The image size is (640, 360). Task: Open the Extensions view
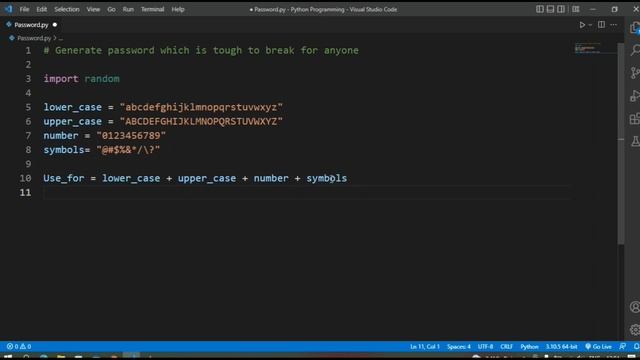pyautogui.click(x=635, y=119)
